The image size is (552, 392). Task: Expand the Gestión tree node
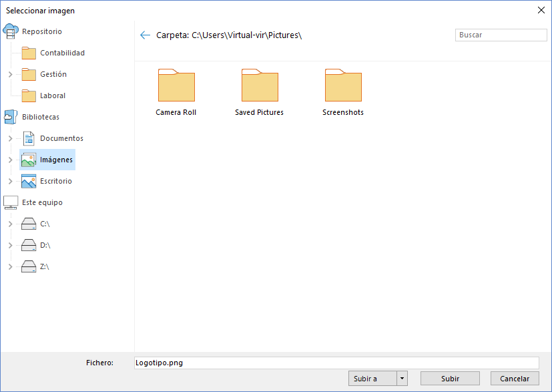click(10, 74)
